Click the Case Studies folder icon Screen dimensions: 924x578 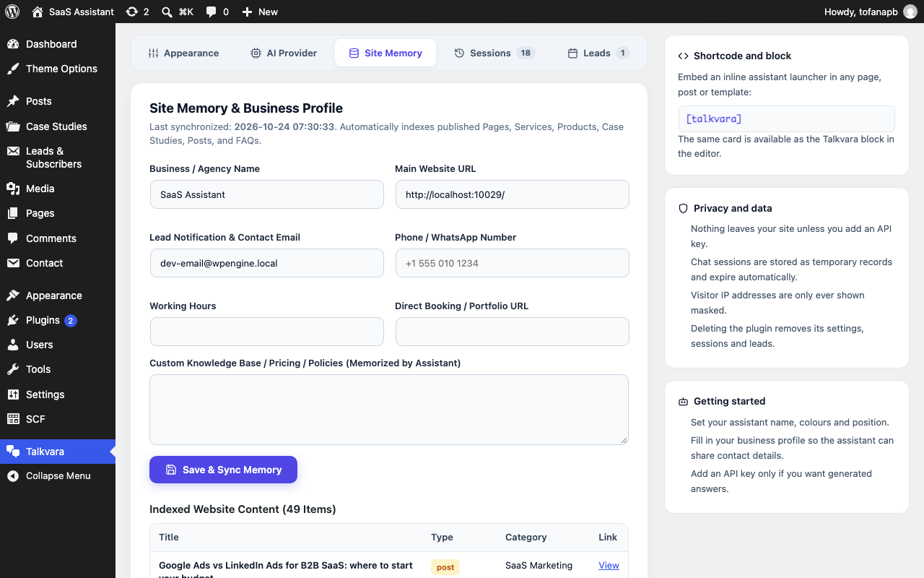point(13,126)
